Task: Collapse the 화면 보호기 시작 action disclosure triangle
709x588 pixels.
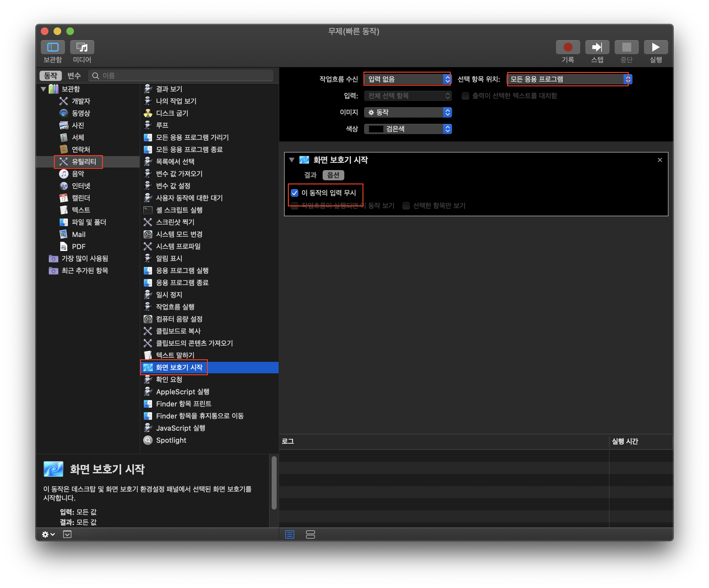Action: [292, 160]
